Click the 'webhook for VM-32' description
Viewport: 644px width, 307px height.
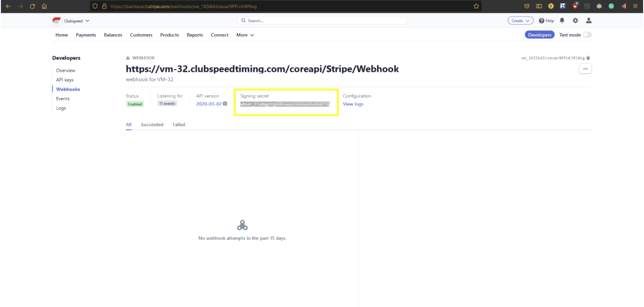149,79
